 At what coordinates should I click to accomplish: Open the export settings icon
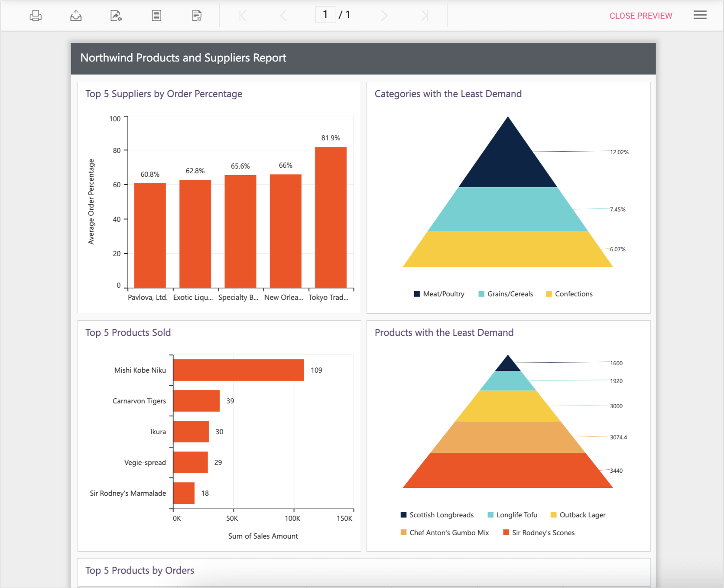[116, 16]
